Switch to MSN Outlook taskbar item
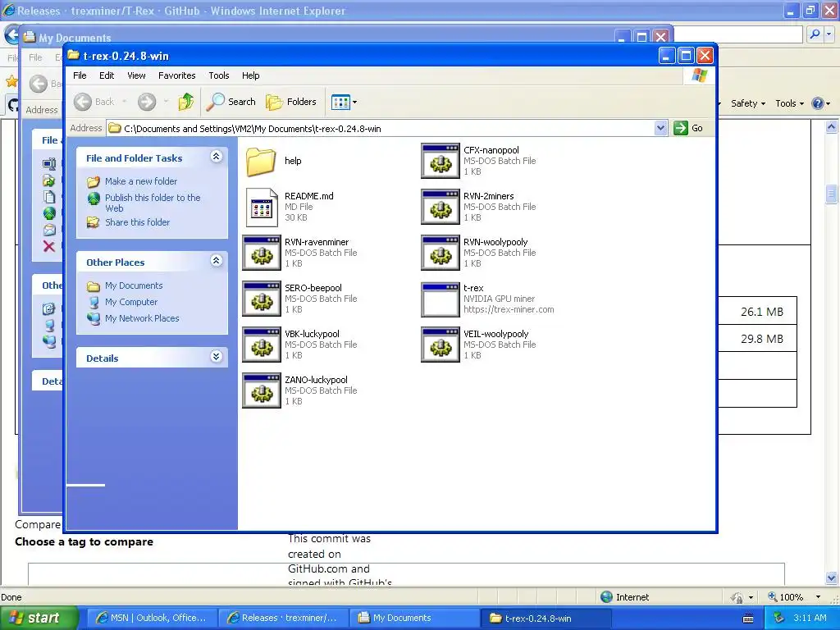 tap(151, 618)
